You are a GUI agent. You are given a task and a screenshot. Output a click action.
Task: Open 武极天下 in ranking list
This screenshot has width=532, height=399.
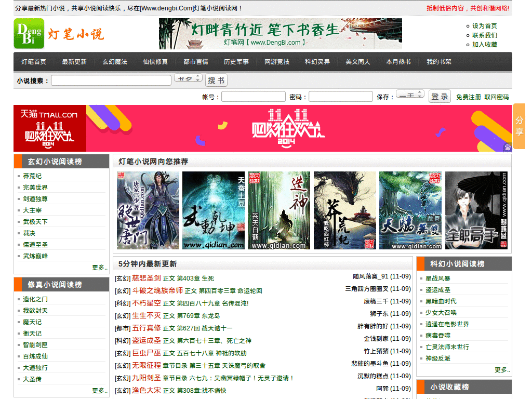click(35, 222)
